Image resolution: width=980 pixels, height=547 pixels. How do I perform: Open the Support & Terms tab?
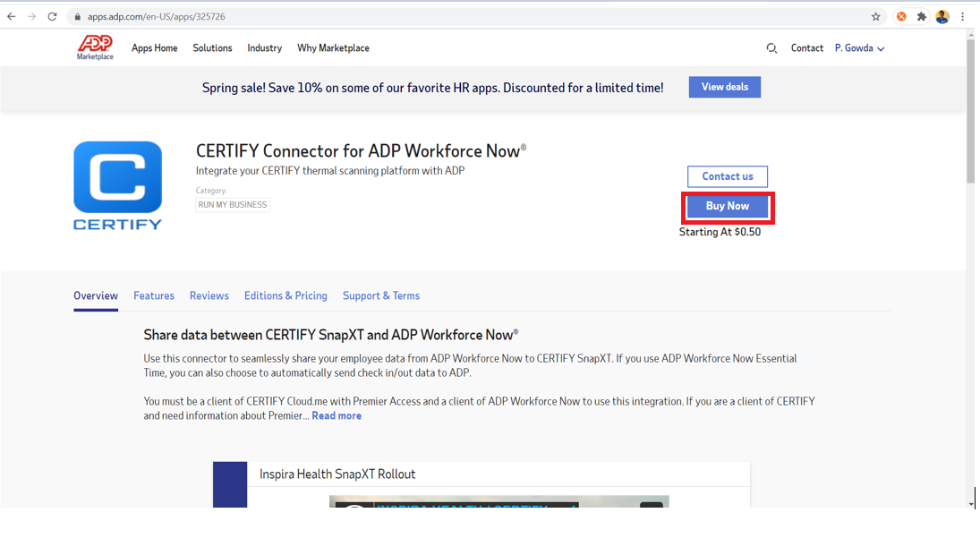click(381, 295)
